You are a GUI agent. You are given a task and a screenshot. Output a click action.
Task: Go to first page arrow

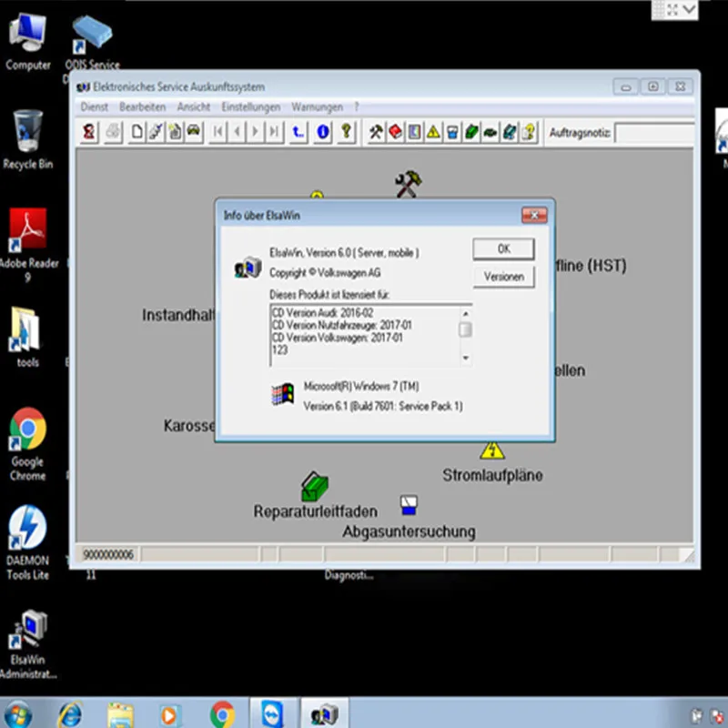(217, 132)
